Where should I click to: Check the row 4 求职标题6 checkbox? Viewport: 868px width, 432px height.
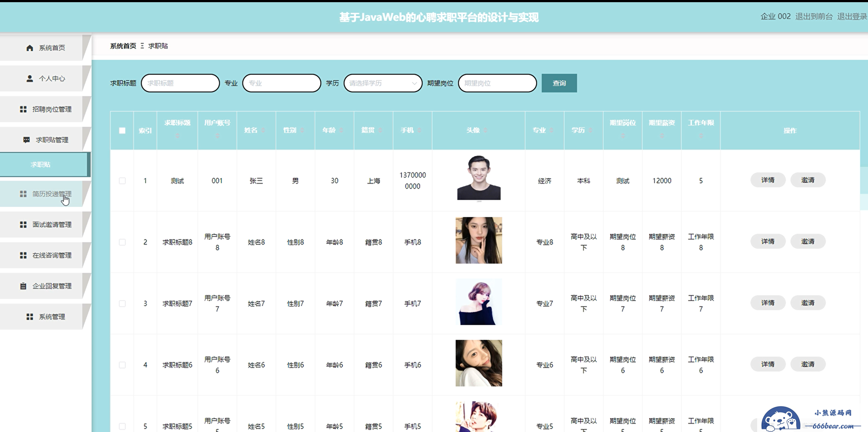point(122,365)
